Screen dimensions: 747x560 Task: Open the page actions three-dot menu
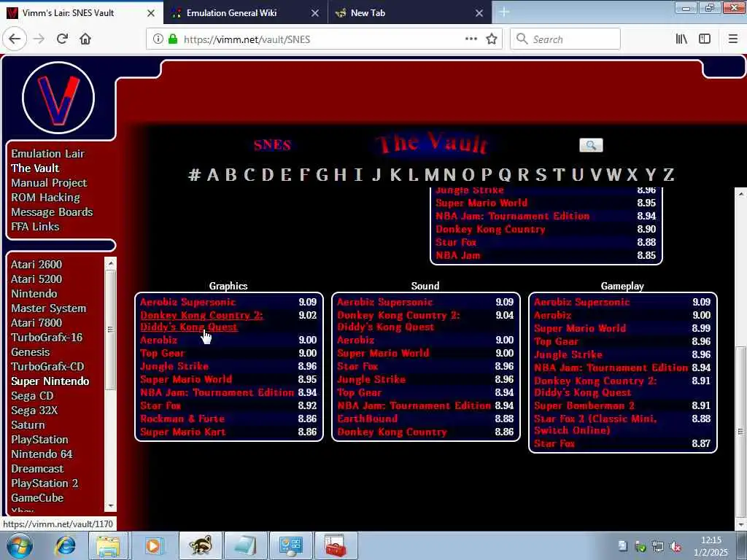pyautogui.click(x=471, y=39)
